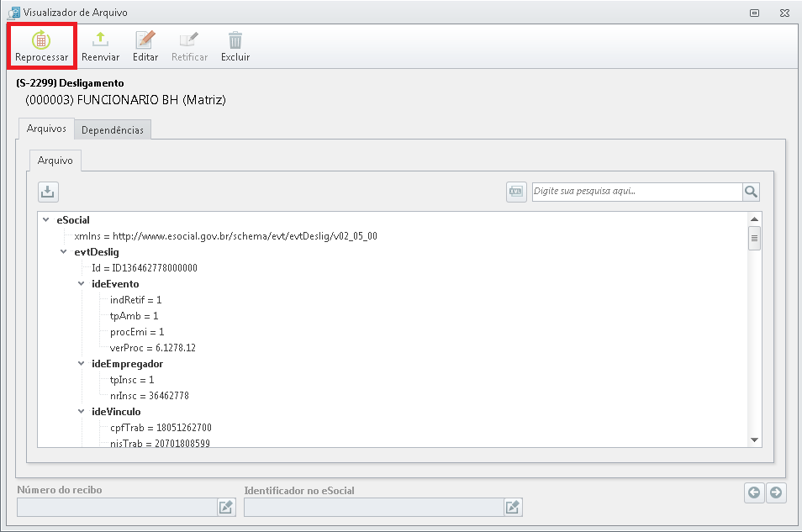The height and width of the screenshot is (532, 802).
Task: Click the ideEvento node label
Action: (x=116, y=283)
